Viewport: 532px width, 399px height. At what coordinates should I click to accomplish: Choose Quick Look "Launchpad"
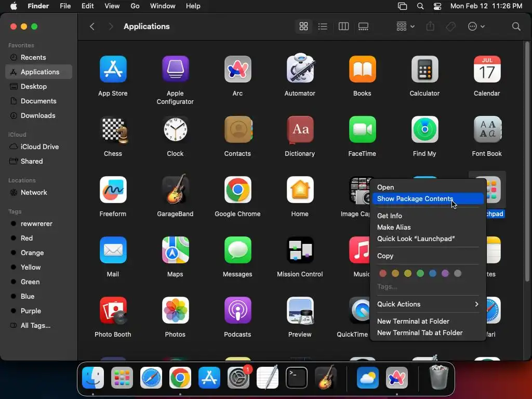click(x=428, y=239)
